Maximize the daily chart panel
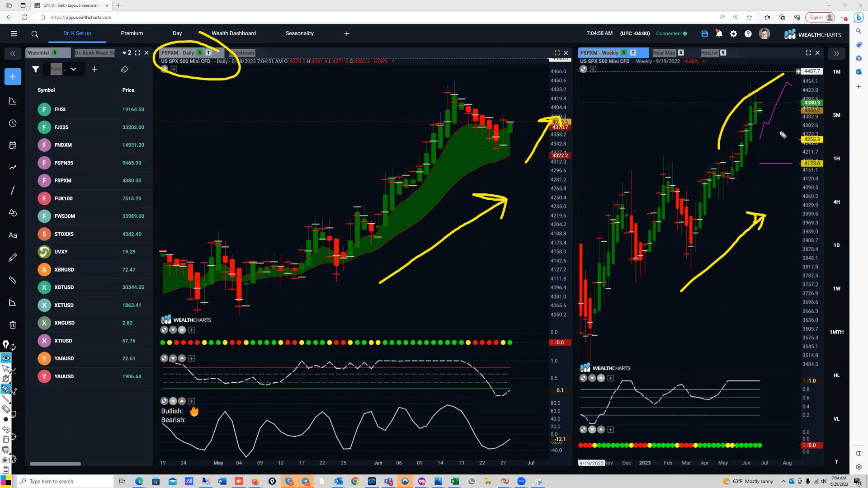Image resolution: width=868 pixels, height=488 pixels. pos(557,53)
